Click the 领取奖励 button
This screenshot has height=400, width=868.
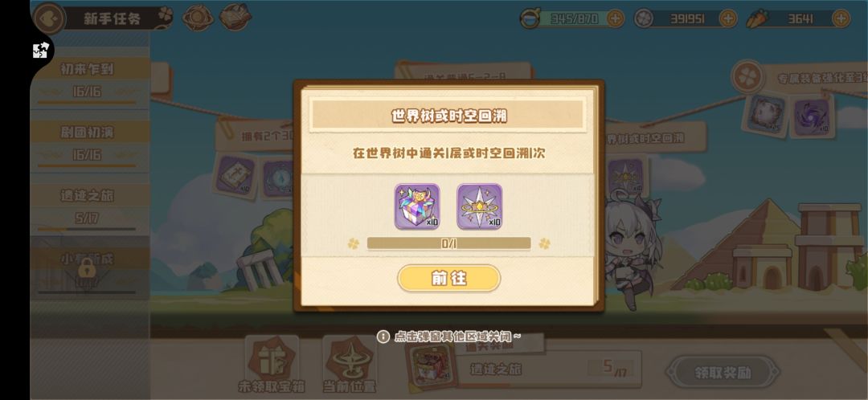[x=723, y=373]
